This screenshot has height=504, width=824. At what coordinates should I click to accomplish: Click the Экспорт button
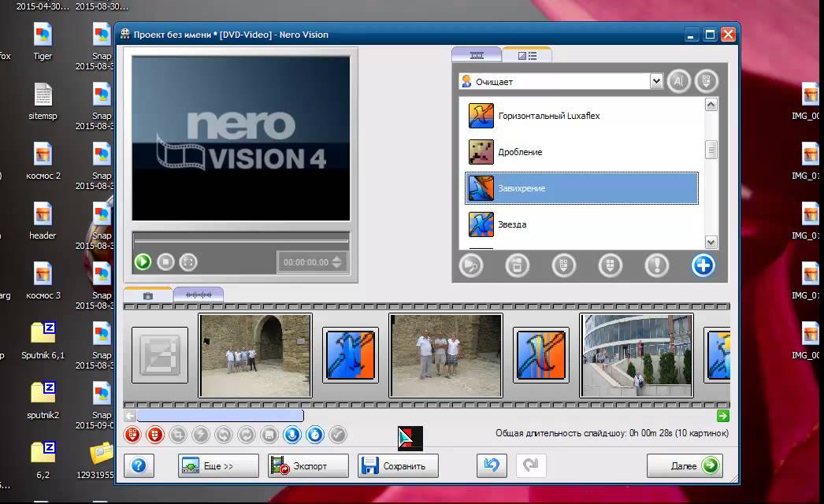(x=308, y=465)
